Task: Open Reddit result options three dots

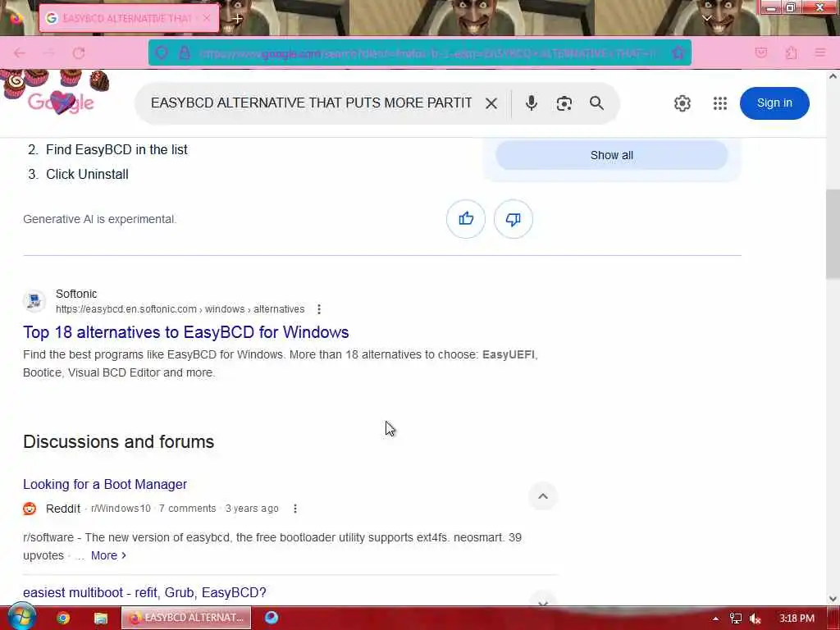Action: coord(294,509)
